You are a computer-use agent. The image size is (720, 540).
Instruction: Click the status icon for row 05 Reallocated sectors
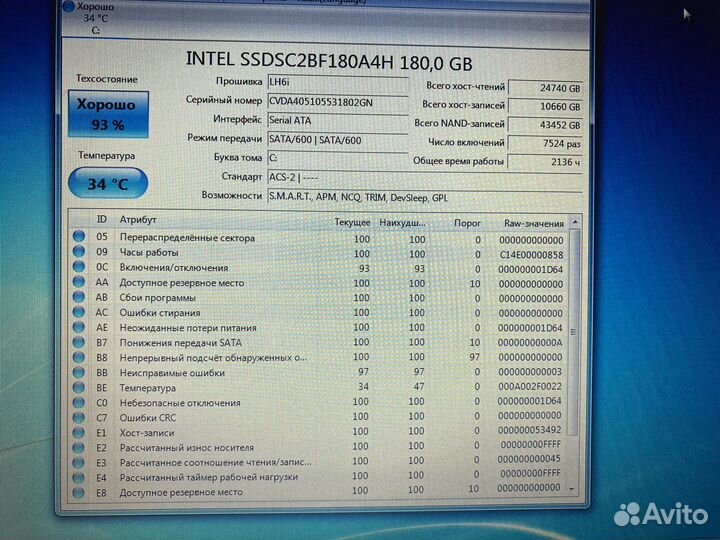(x=79, y=236)
